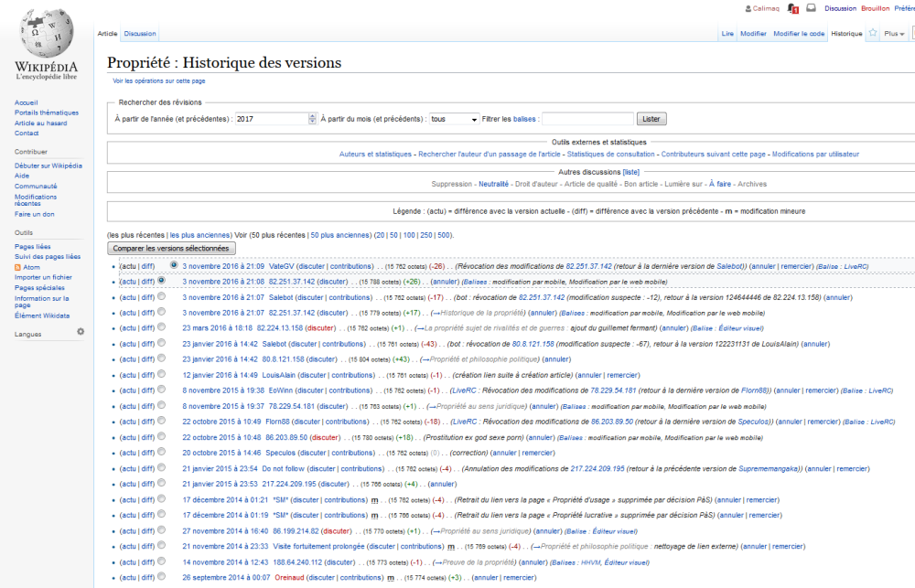Select radio for 23 mars 2016 revision
Viewport: 915px width, 588px height.
click(162, 327)
